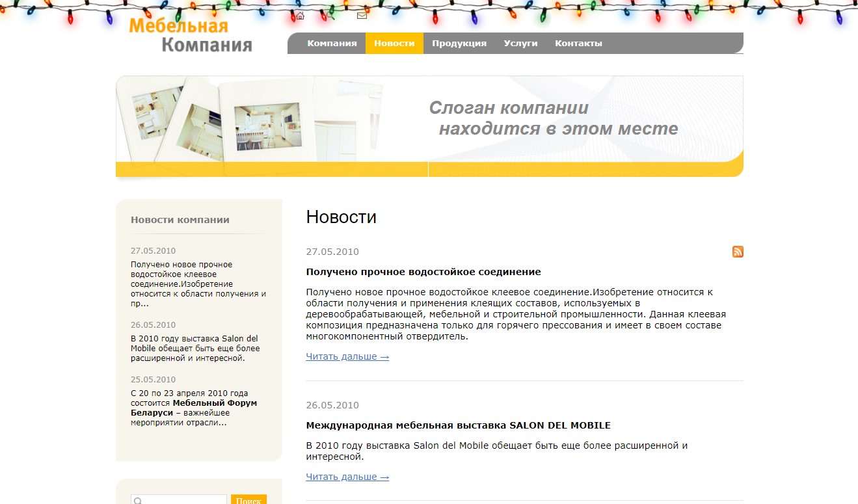Viewport: 858px width, 504px height.
Task: Click the envelope contact icon in header
Action: (x=362, y=16)
